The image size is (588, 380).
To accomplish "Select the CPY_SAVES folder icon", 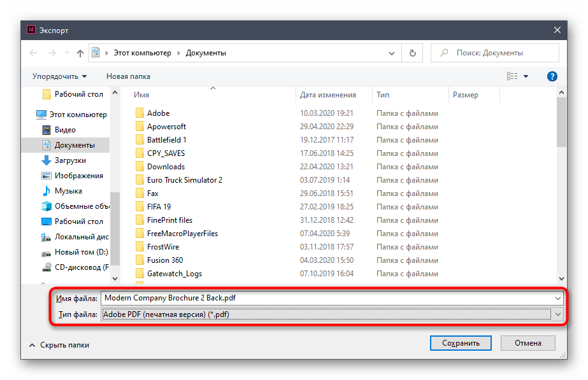I will pyautogui.click(x=140, y=153).
